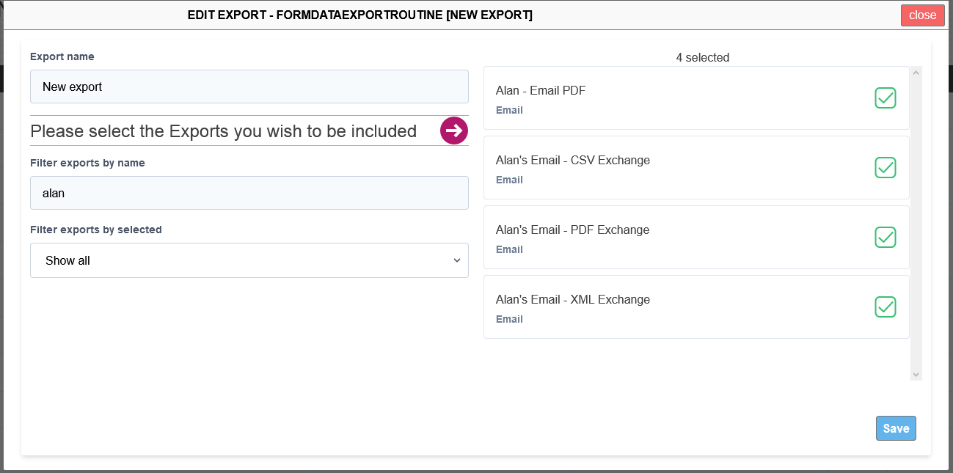Select the Alan's Email - CSV Exchange row
This screenshot has height=473, width=953.
click(x=696, y=168)
